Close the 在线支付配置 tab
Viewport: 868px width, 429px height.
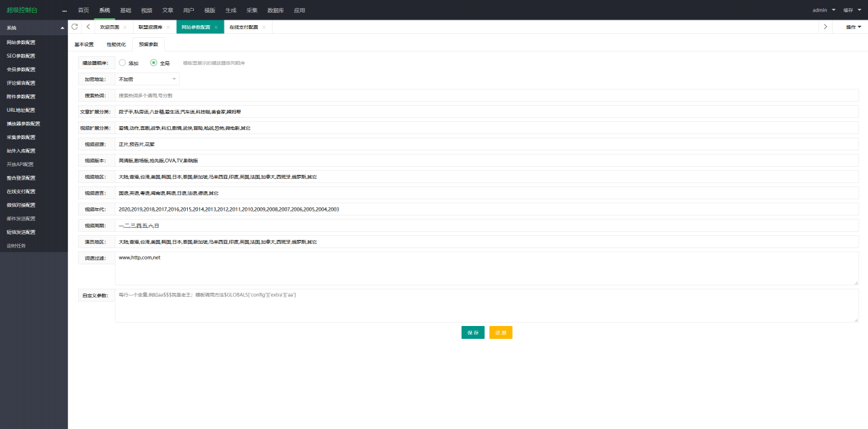pyautogui.click(x=264, y=27)
